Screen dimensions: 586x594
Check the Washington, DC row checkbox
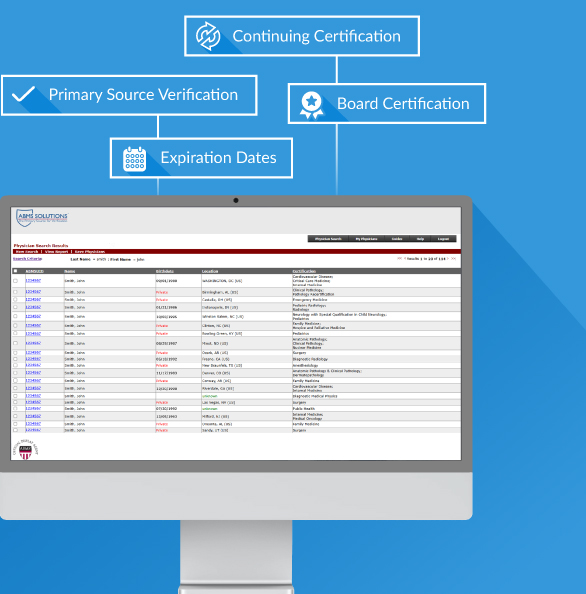(16, 281)
